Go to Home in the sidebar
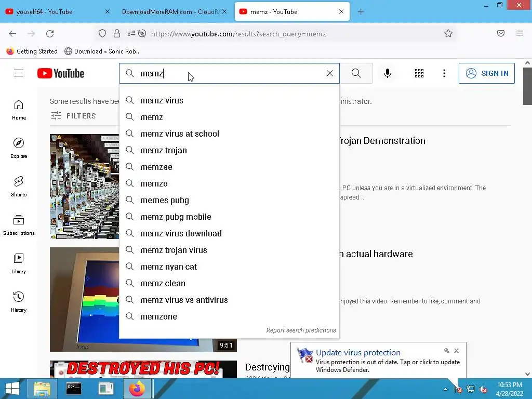 coord(19,110)
